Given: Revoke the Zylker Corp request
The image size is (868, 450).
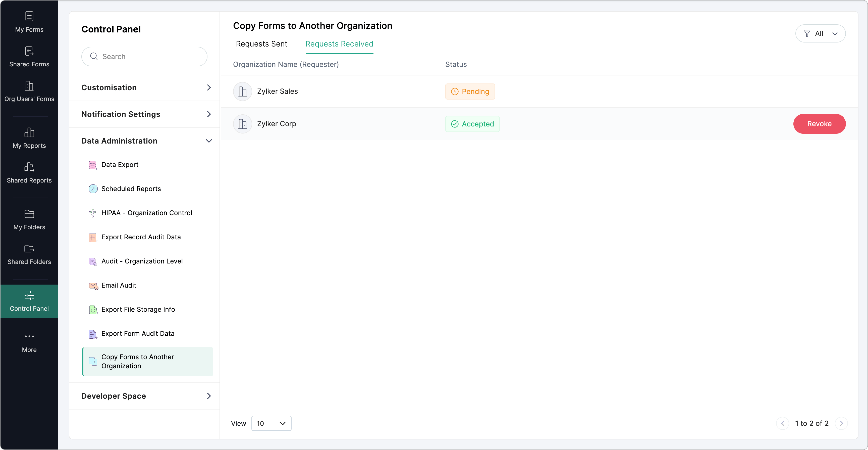Looking at the screenshot, I should click(819, 124).
